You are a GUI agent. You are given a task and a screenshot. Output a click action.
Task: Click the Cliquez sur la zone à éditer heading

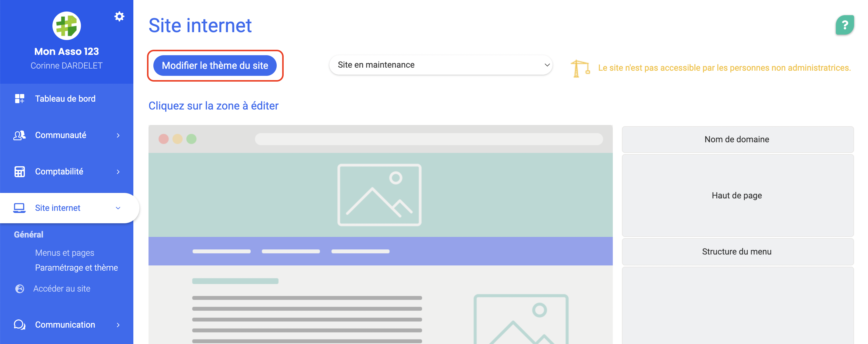[214, 106]
